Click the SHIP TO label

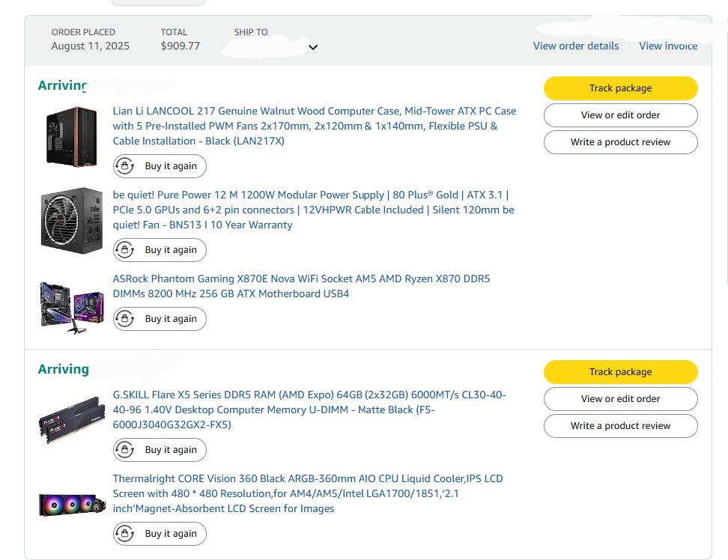point(251,32)
